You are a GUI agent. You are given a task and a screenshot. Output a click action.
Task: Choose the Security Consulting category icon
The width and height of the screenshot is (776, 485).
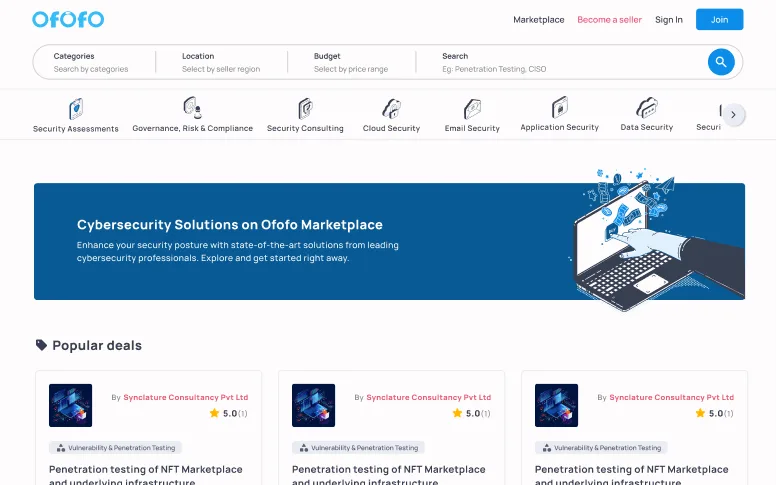305,108
